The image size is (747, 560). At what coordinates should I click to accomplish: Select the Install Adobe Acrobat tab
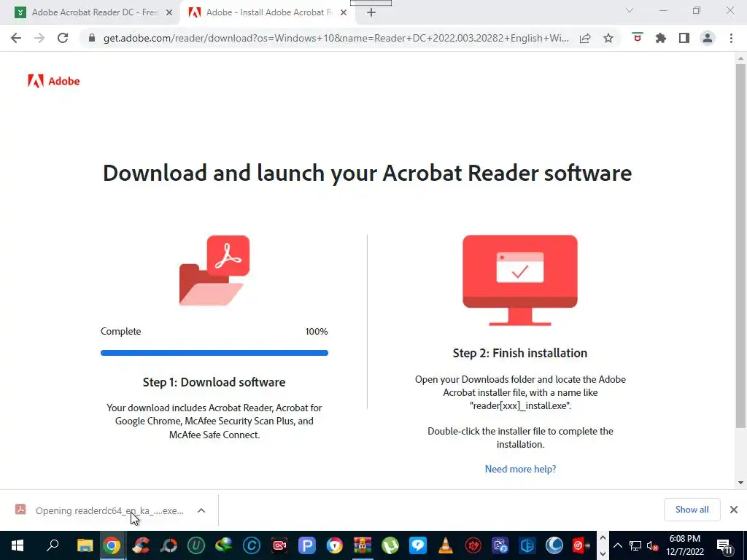268,12
